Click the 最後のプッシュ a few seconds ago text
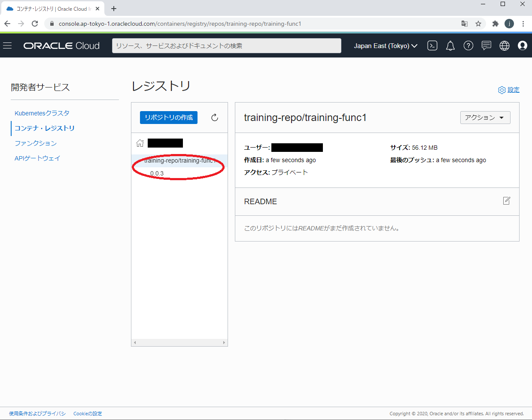 (x=438, y=160)
